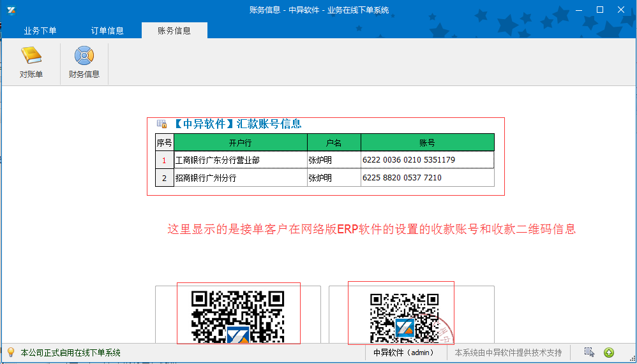Screen dimensions: 637x364
Task: Click the app logo in title bar
Action: [x=11, y=10]
